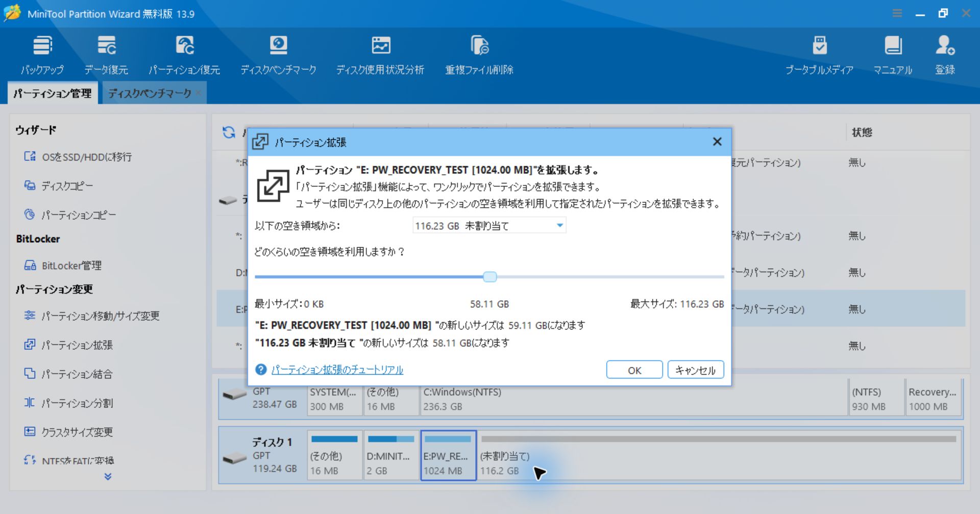Choose パーティション結合 in the sidebar
Viewport: 980px width, 514px height.
pyautogui.click(x=69, y=374)
